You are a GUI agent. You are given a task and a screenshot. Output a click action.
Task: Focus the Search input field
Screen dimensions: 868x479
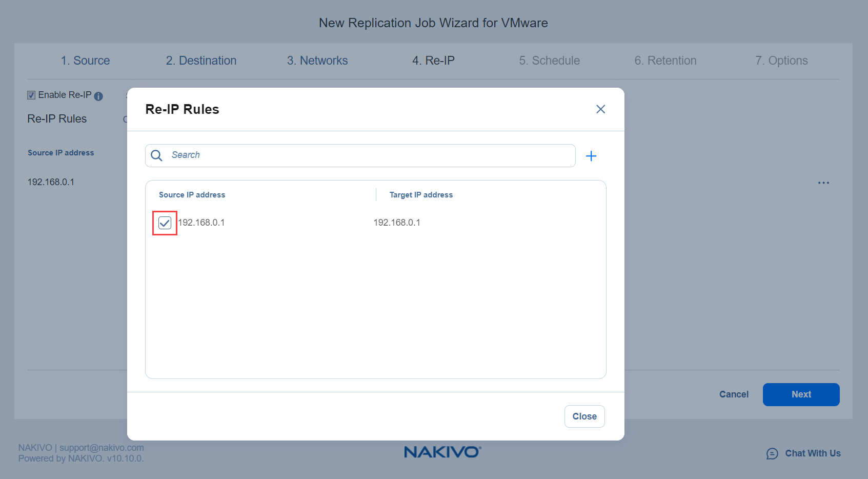pos(369,155)
